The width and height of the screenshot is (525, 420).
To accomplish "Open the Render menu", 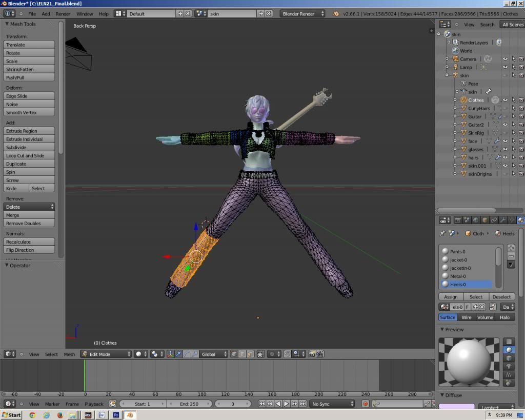I will pos(63,14).
